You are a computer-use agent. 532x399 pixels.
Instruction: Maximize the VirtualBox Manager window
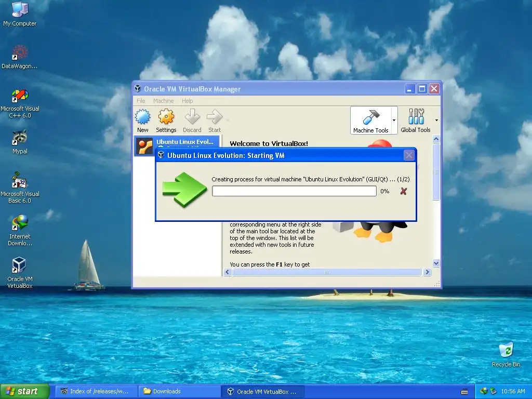(422, 89)
